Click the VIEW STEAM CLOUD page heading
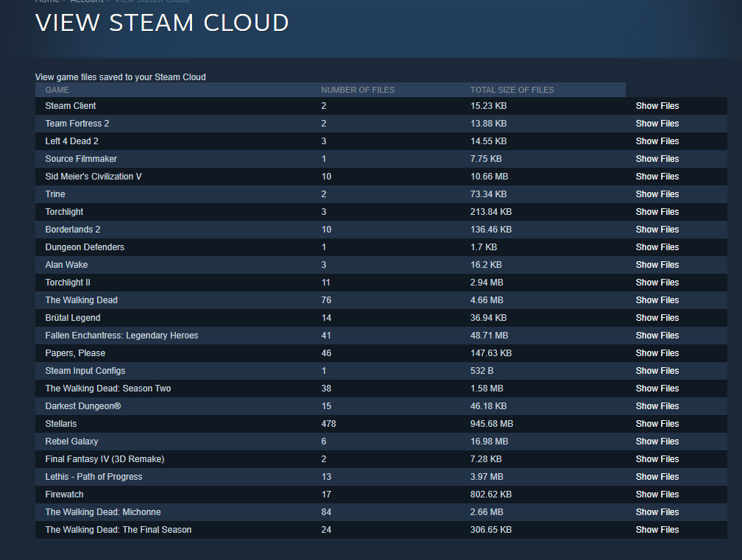This screenshot has height=560, width=742. (x=162, y=23)
